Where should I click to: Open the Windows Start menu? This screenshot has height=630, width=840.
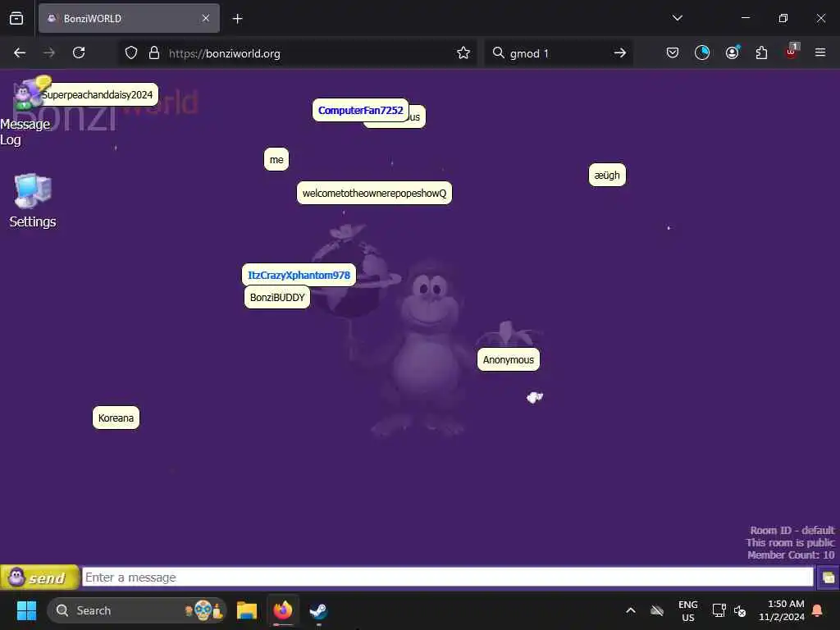pyautogui.click(x=26, y=610)
